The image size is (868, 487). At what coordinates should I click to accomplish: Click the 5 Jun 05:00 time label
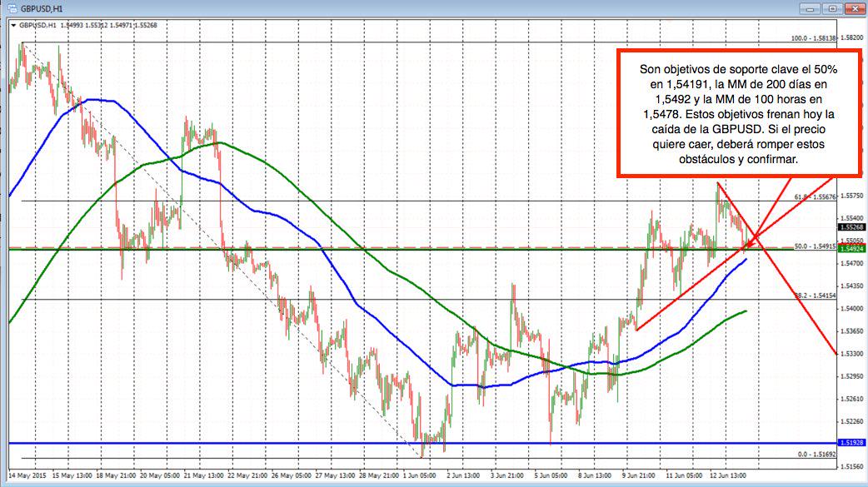(x=551, y=475)
